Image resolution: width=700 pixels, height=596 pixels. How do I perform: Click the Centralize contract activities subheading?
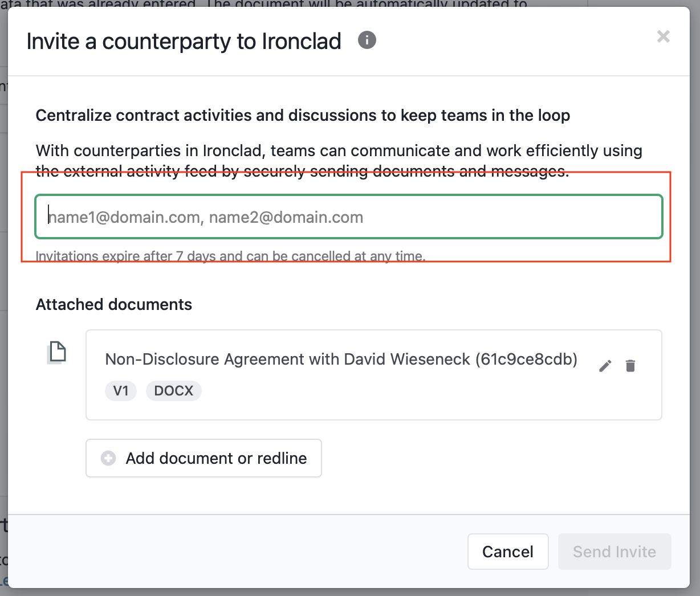coord(303,116)
